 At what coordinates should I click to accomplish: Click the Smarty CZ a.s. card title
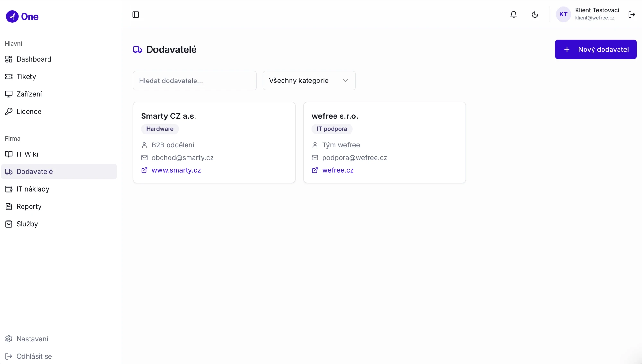tap(169, 116)
